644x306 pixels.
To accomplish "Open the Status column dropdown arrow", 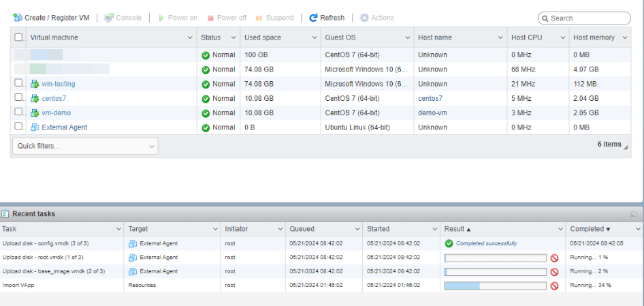I will click(x=234, y=37).
